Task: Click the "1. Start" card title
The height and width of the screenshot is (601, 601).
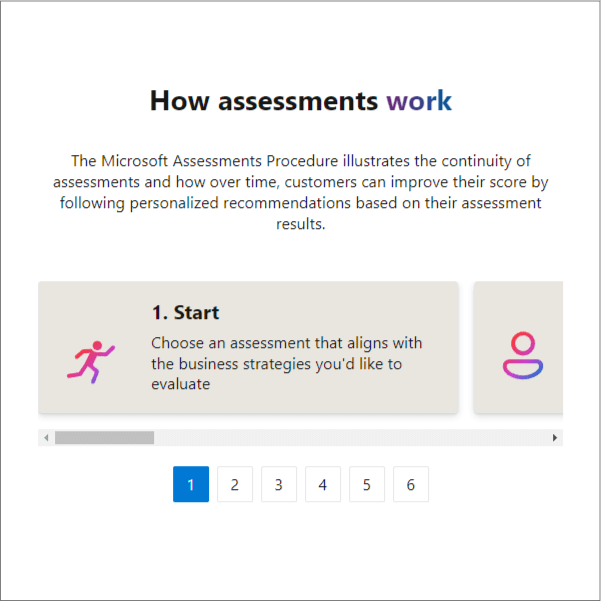Action: click(185, 313)
